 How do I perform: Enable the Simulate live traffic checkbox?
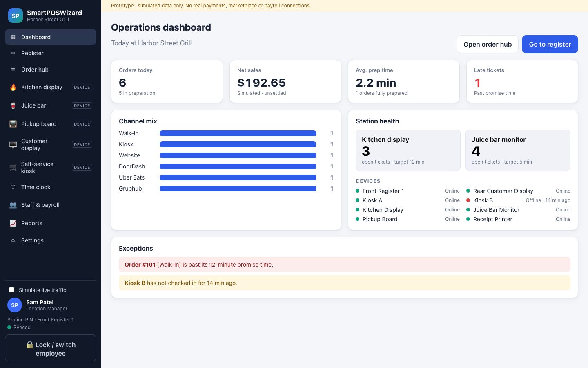(x=12, y=290)
